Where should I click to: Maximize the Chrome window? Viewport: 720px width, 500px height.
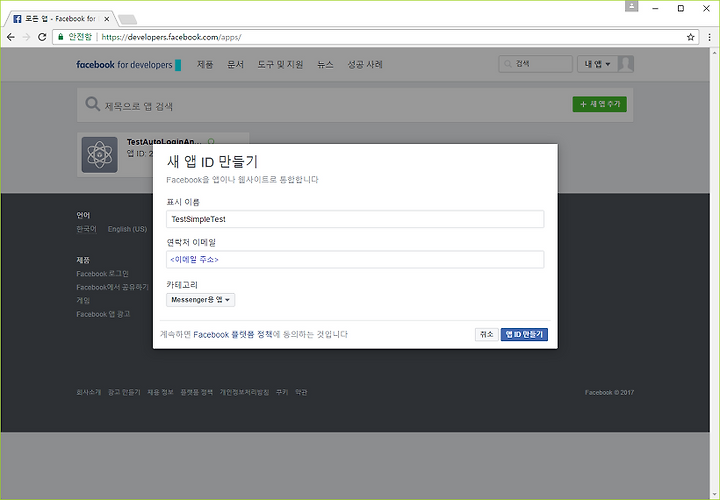(681, 9)
